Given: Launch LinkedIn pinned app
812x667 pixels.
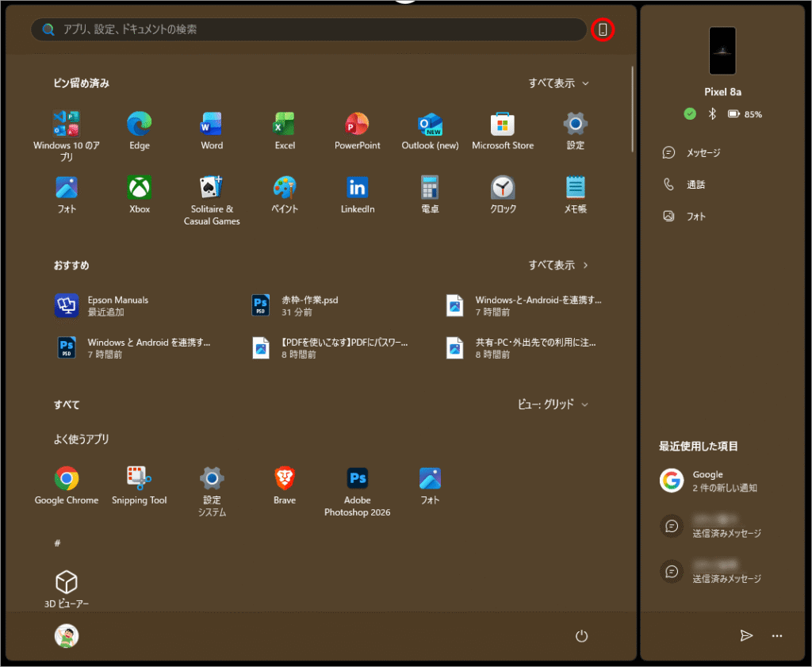Looking at the screenshot, I should [357, 188].
